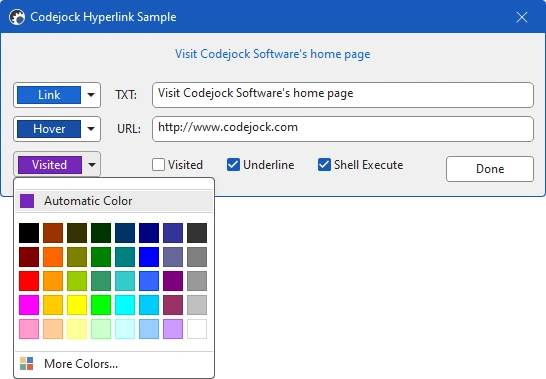The image size is (546, 379).
Task: Pick the darkest gray swatch in first row
Action: point(197,233)
